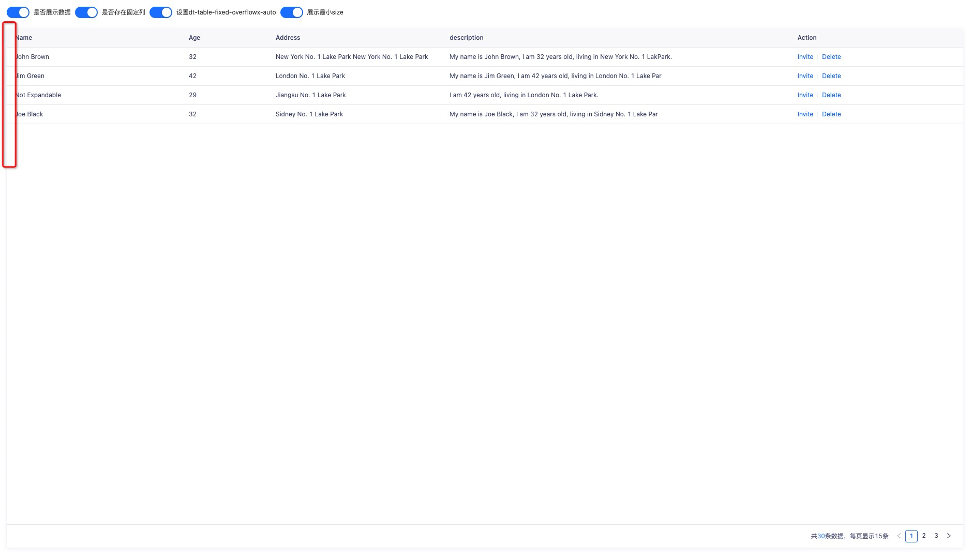The width and height of the screenshot is (972, 560).
Task: Click the Address column header
Action: [288, 37]
